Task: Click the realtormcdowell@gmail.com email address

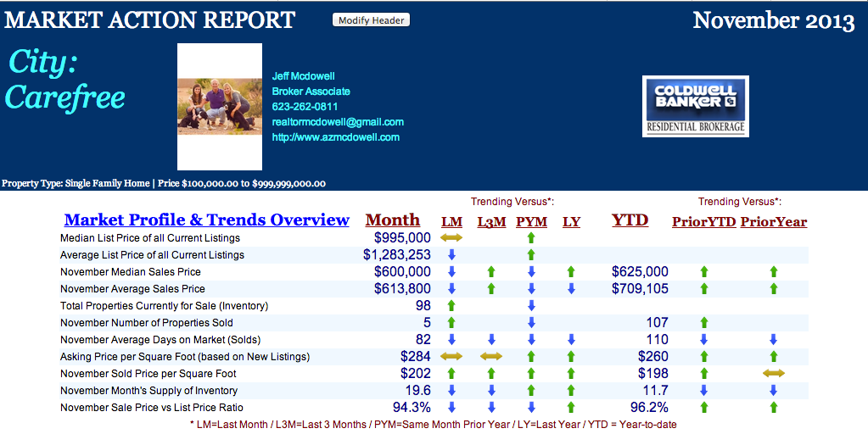Action: click(x=338, y=122)
